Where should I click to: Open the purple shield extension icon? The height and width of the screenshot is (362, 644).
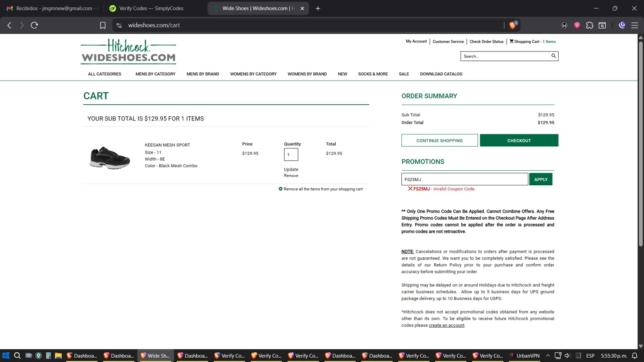[x=577, y=25]
